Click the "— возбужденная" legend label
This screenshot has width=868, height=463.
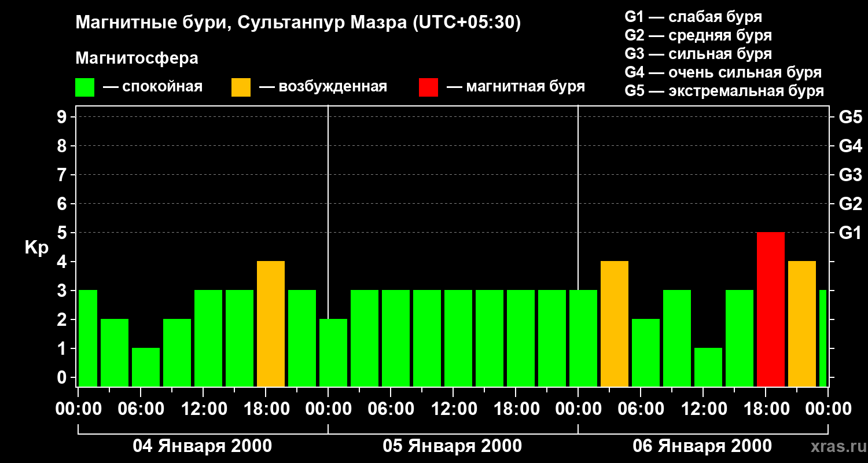[x=323, y=87]
